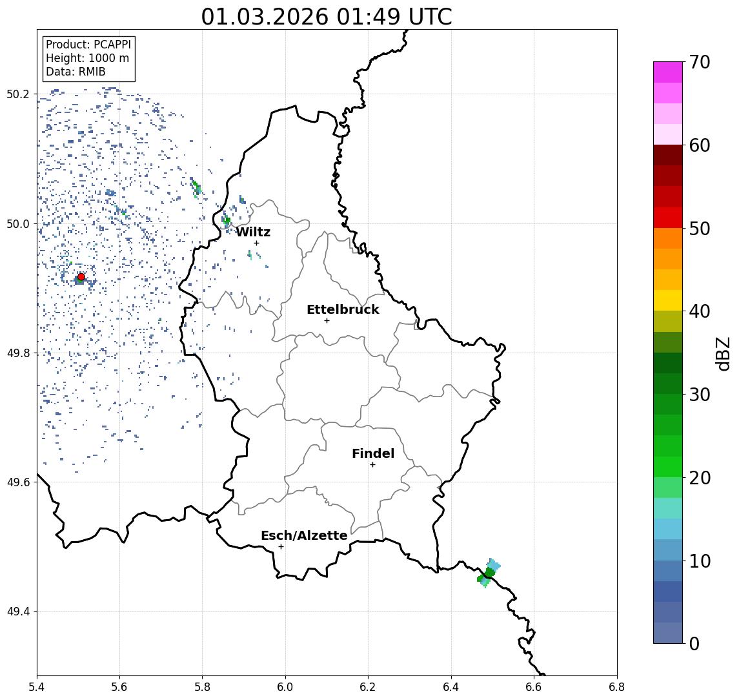Screen dimensions: 739x700
Task: Click the title '01.03.2026 01:49 UTC'
Action: click(x=327, y=17)
